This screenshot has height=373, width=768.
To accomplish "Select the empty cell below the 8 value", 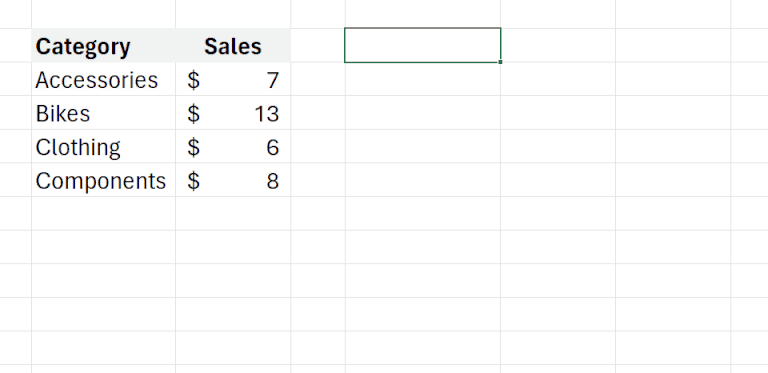I will (233, 213).
